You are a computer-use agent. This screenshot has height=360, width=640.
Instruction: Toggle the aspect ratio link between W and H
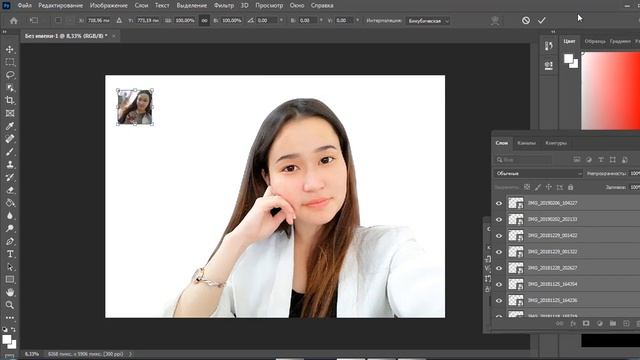tap(204, 20)
